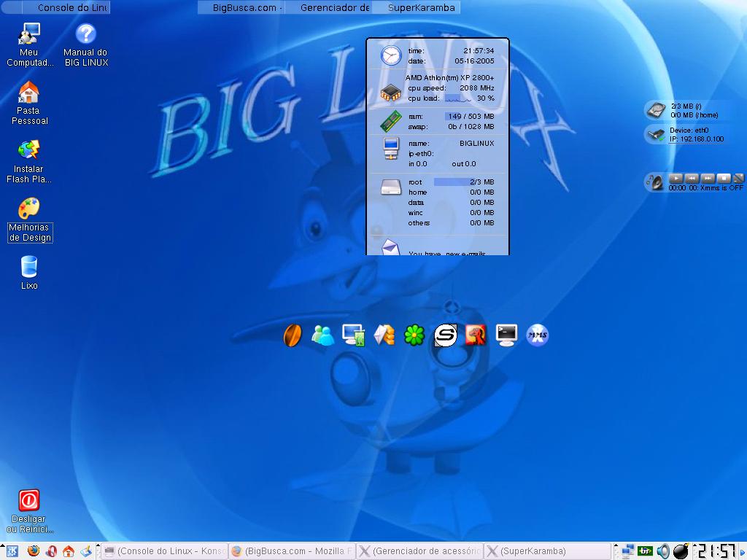The height and width of the screenshot is (560, 747).
Task: Open the K menu on the panel
Action: tap(12, 551)
